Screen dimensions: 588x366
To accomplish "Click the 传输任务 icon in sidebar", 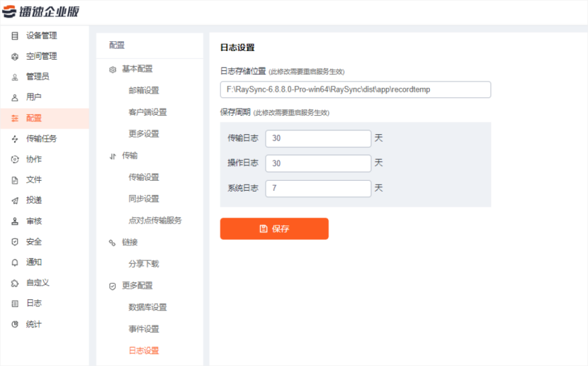I will 15,139.
